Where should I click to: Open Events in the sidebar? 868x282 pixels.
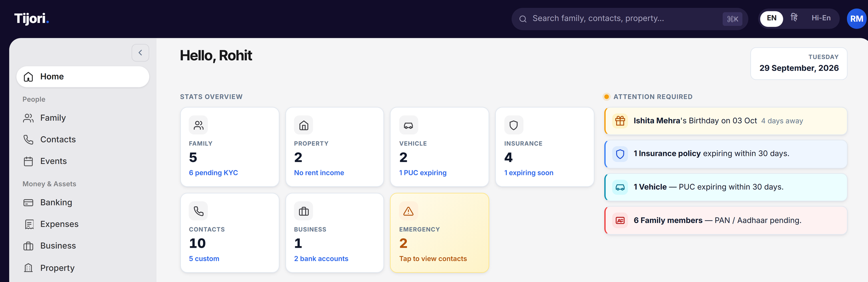(83, 161)
